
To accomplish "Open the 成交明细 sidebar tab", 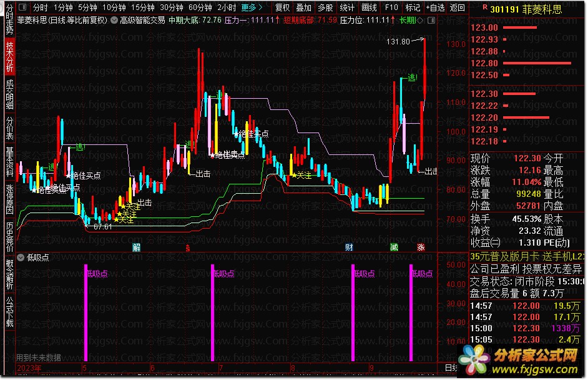I will 9,94.
